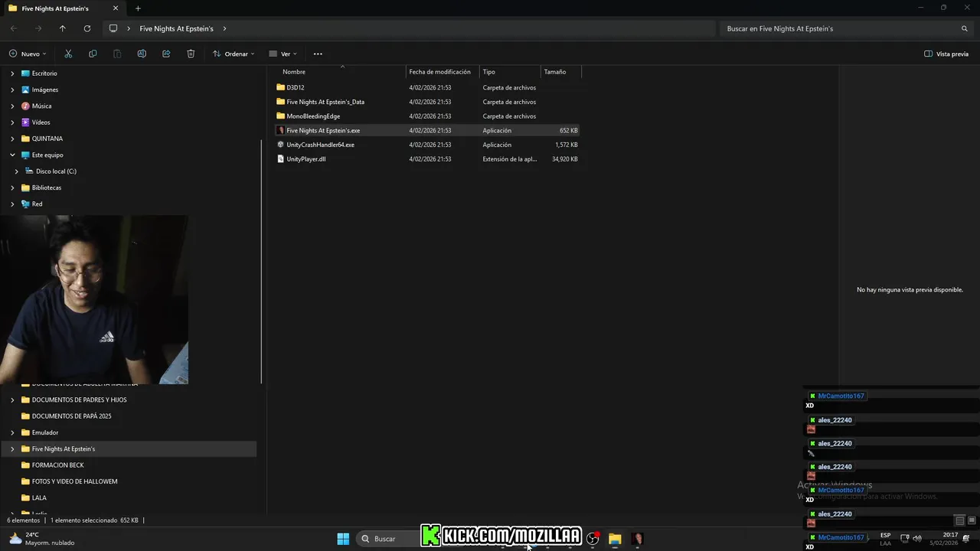This screenshot has width=980, height=551.
Task: Refresh the current folder view
Action: pyautogui.click(x=87, y=28)
